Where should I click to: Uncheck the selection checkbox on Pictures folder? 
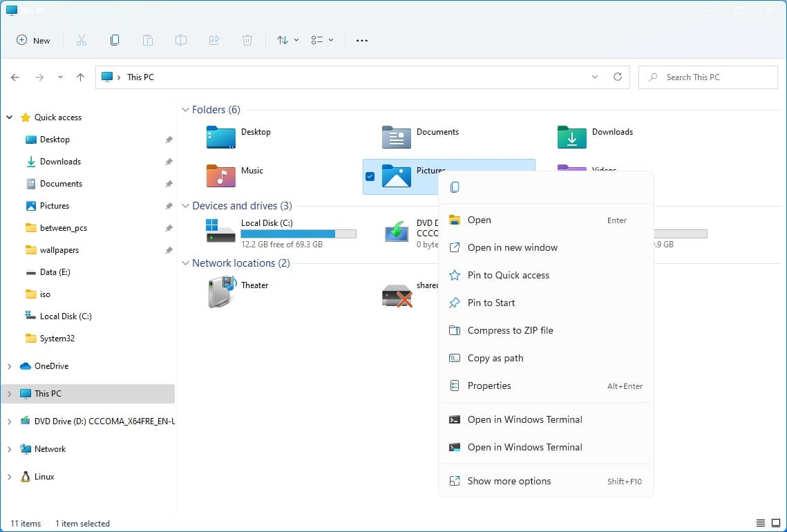coord(369,177)
